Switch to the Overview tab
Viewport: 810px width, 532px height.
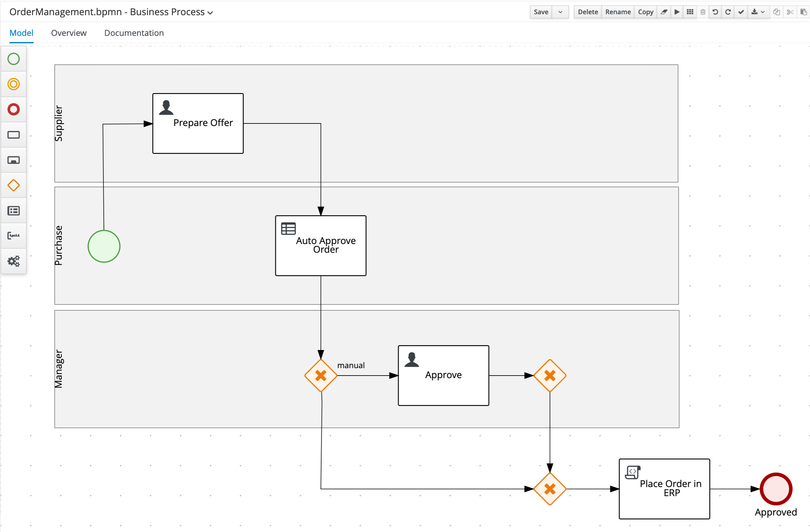tap(69, 33)
